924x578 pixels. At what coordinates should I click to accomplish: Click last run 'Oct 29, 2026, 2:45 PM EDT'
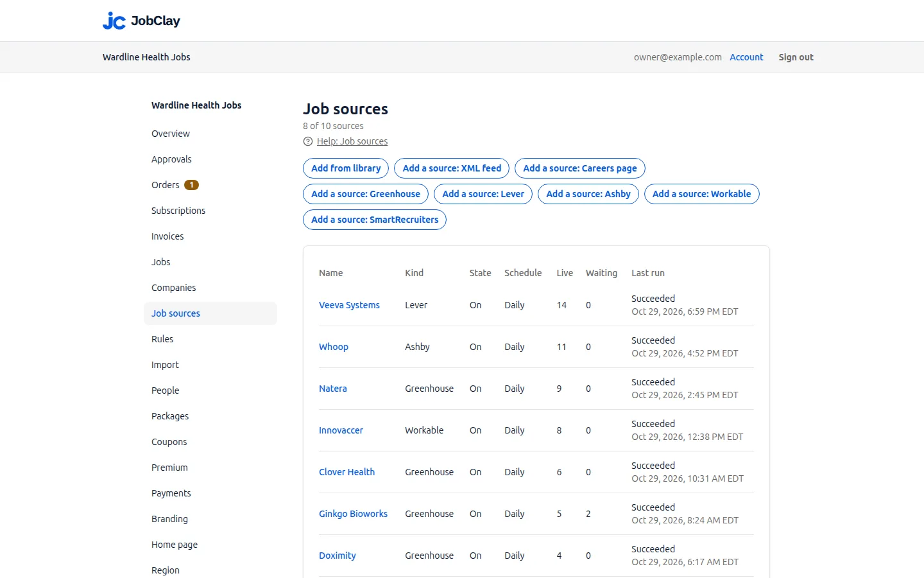coord(685,395)
